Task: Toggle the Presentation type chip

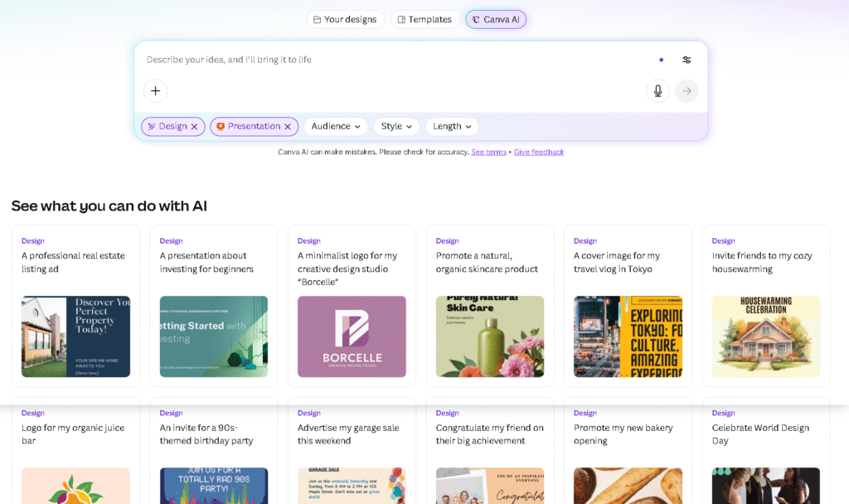Action: pos(249,127)
